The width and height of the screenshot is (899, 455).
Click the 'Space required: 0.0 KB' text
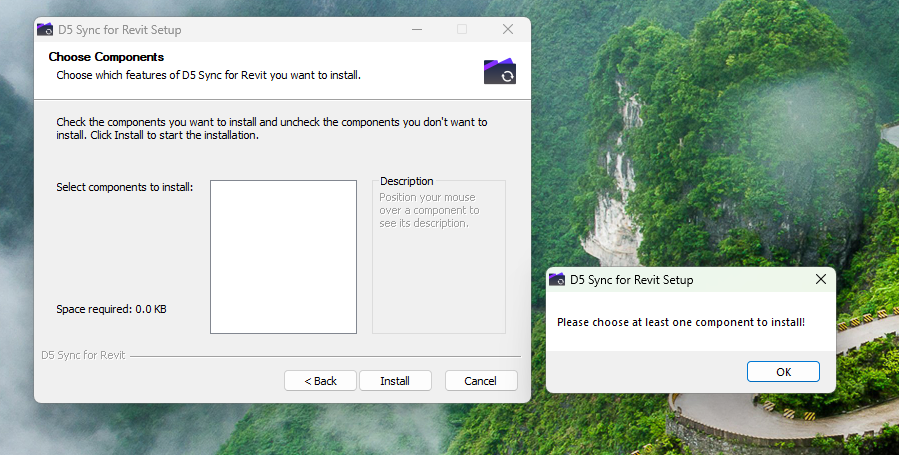tap(111, 309)
